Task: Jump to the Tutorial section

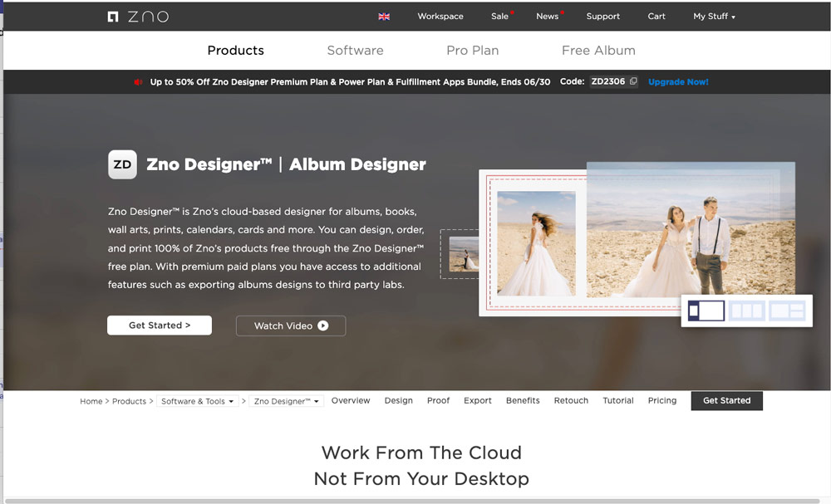Action: [618, 401]
